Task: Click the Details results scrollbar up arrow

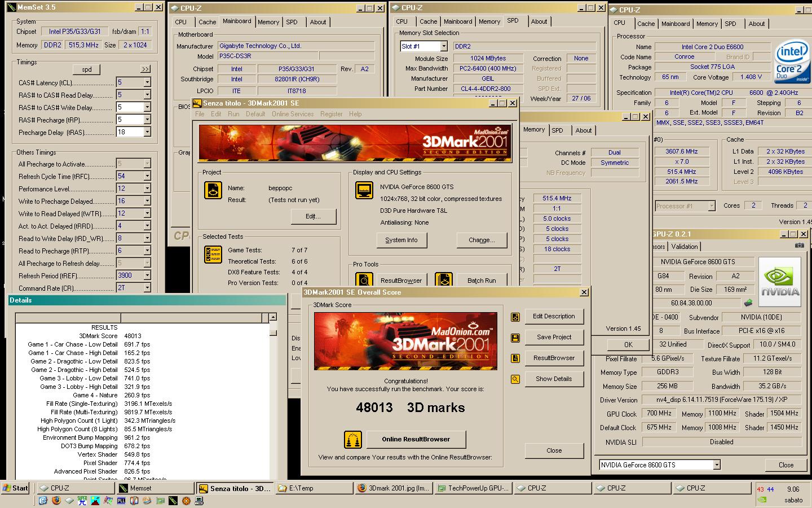Action: pyautogui.click(x=273, y=317)
